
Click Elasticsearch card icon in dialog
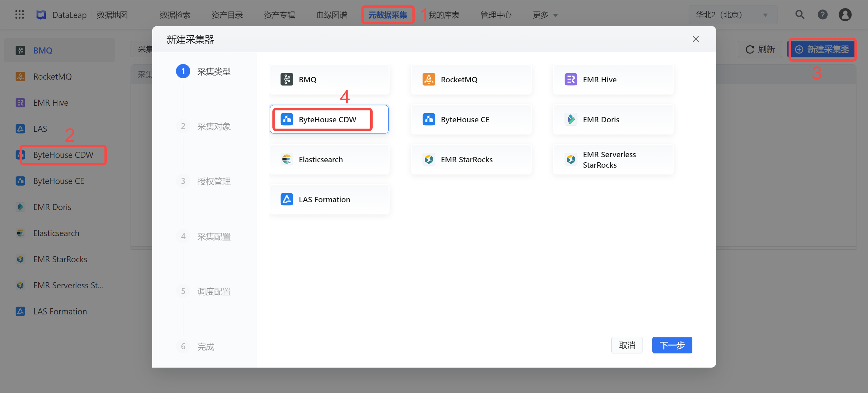287,160
